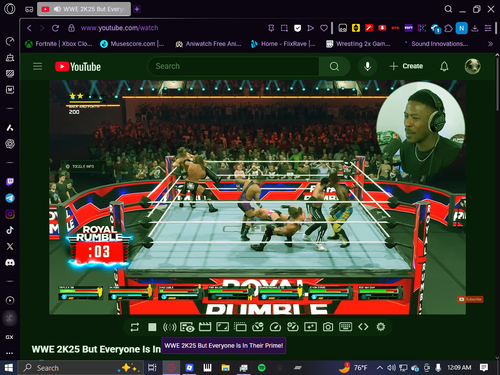The image size is (500, 375).
Task: Open the snapshot capture tool in address bar
Action: [284, 28]
